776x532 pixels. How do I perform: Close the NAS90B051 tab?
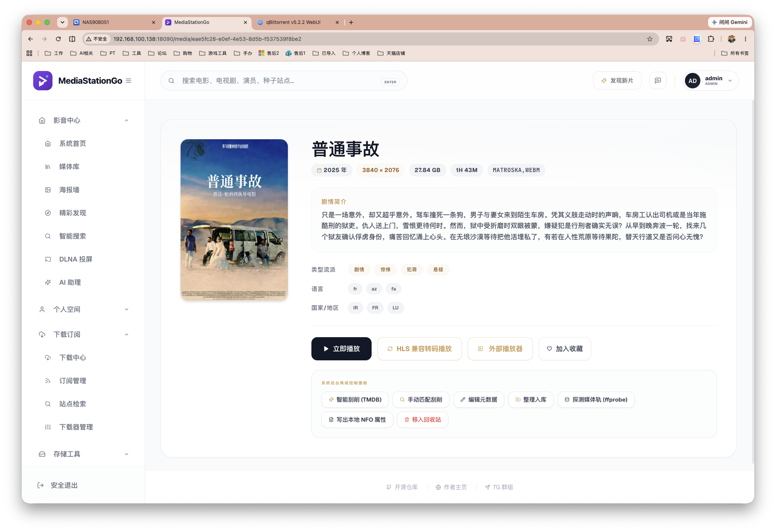[x=154, y=22]
